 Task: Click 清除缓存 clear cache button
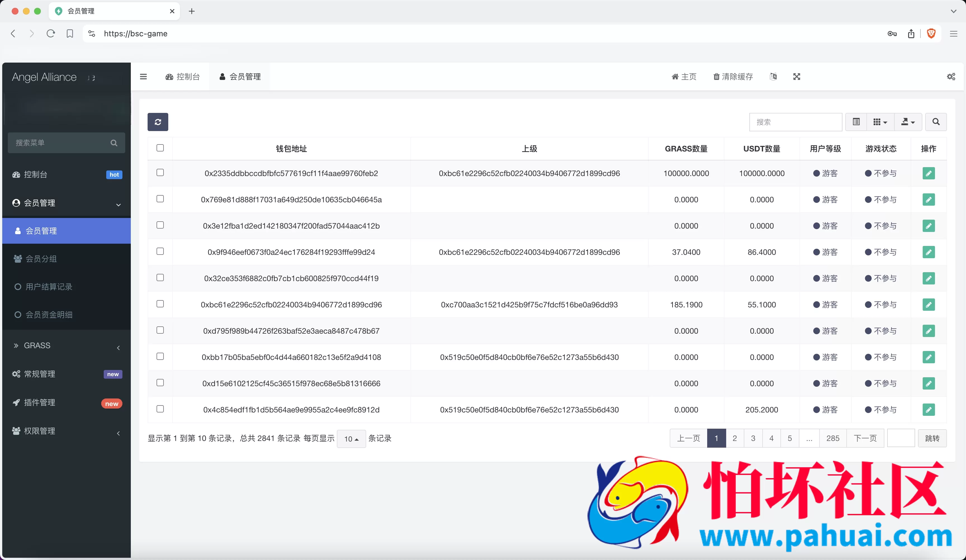pyautogui.click(x=733, y=77)
